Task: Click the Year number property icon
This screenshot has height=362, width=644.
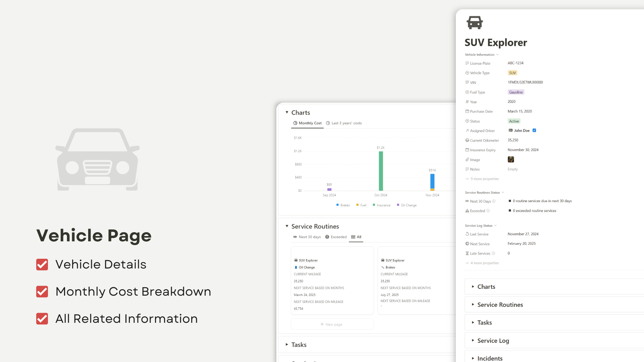Action: click(x=467, y=102)
